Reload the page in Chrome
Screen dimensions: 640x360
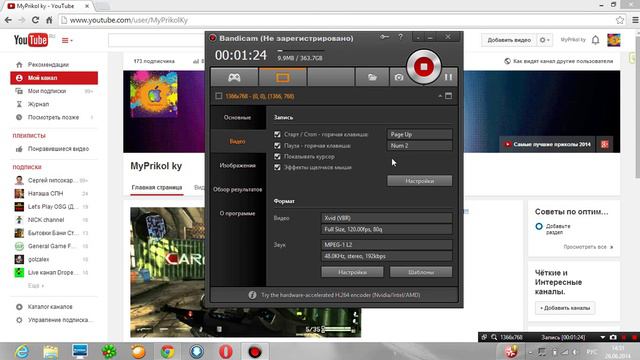tap(36, 20)
